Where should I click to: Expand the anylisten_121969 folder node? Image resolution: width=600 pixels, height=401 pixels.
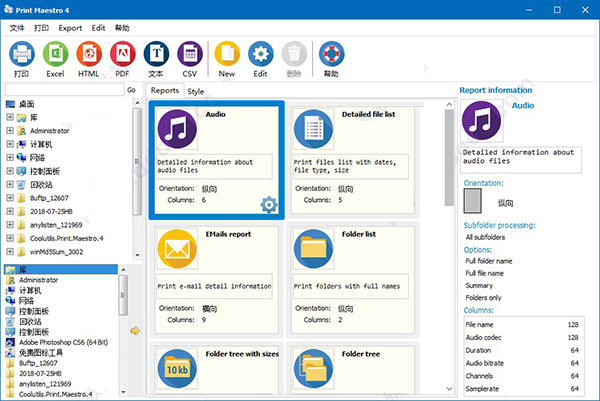pos(10,225)
